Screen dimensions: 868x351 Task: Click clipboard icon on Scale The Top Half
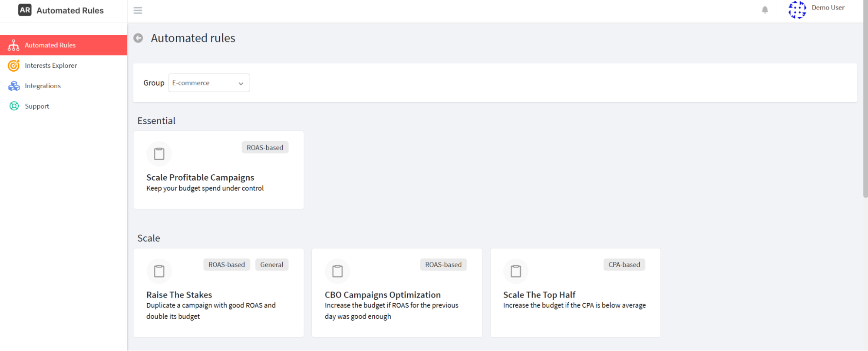[x=516, y=271]
